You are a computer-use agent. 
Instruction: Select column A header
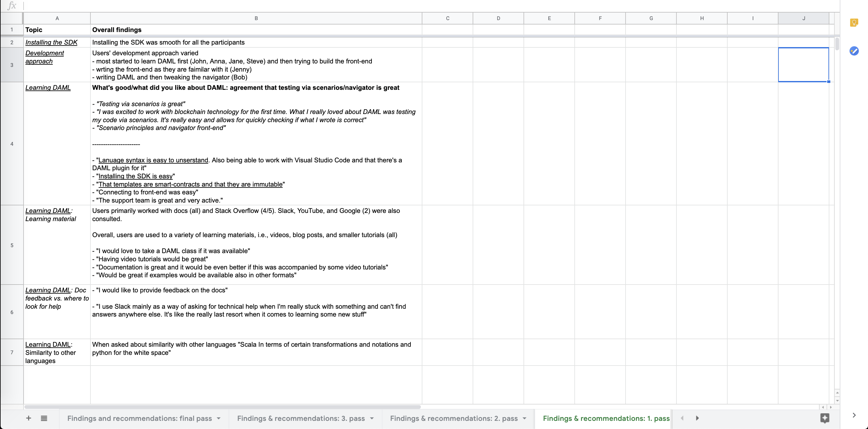click(x=57, y=18)
